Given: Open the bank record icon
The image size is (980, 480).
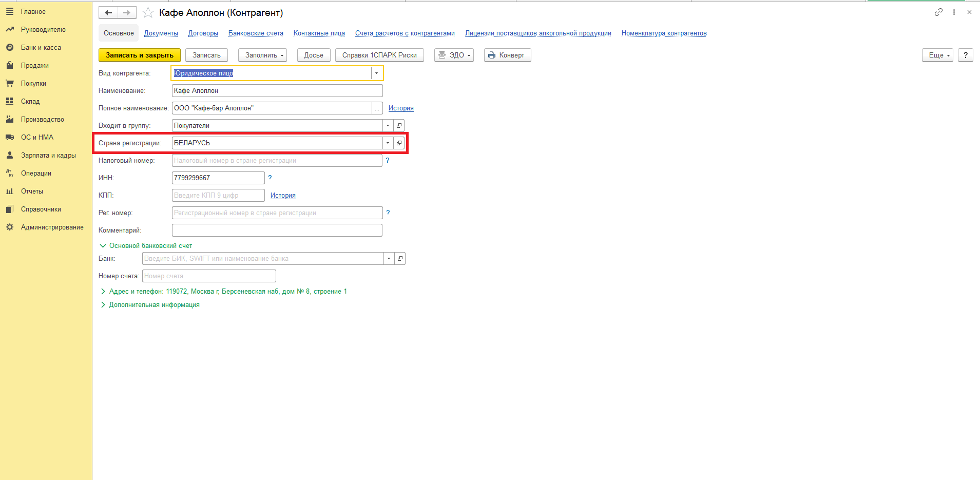Looking at the screenshot, I should [400, 258].
